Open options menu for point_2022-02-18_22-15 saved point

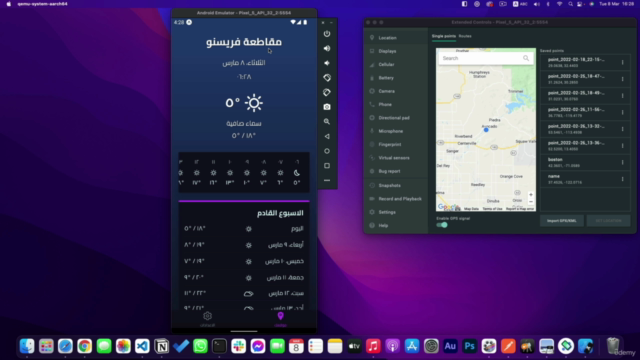click(622, 62)
